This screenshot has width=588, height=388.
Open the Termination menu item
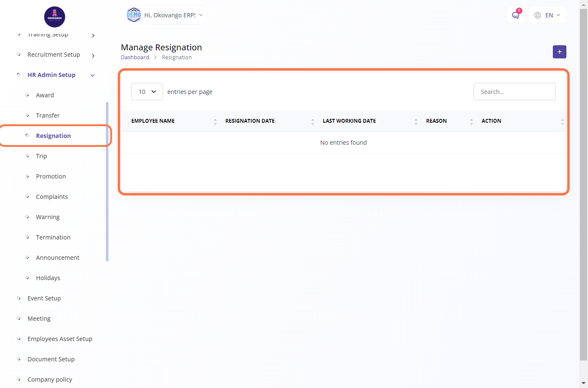(x=53, y=237)
